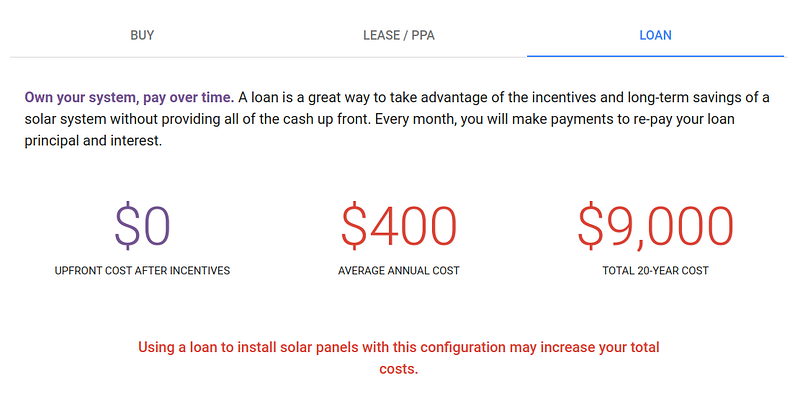Click the paragraph line starting 'solar system without'
Screen dimensions: 800x417
[300, 119]
